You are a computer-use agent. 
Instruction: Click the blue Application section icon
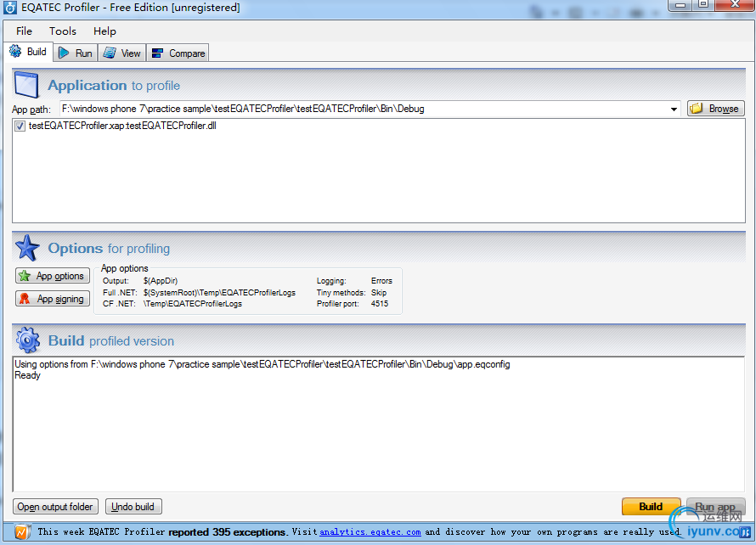26,84
